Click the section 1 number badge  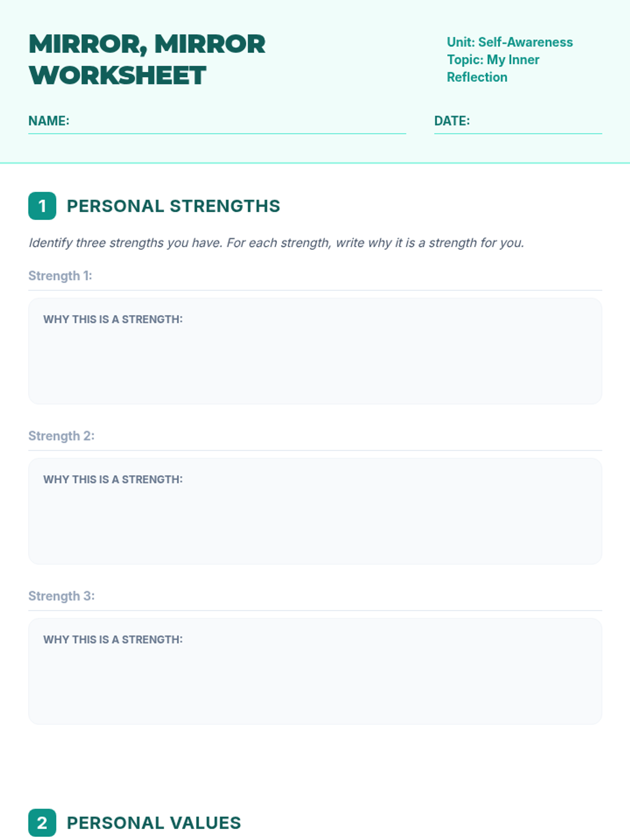(42, 206)
